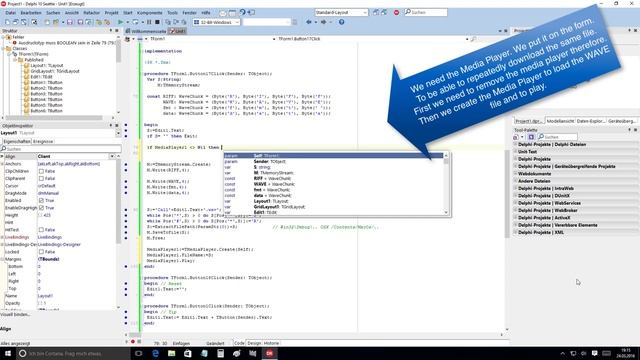Open the Store app on the taskbar
Image resolution: width=640 pixels, height=360 pixels.
pos(187,353)
